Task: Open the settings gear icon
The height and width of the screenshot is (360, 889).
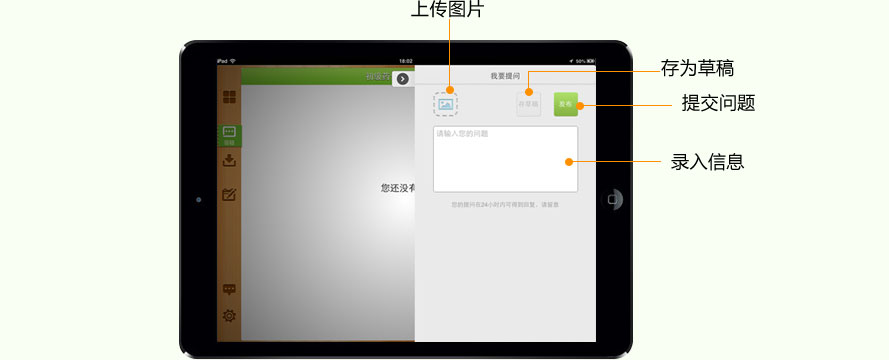Action: [229, 316]
